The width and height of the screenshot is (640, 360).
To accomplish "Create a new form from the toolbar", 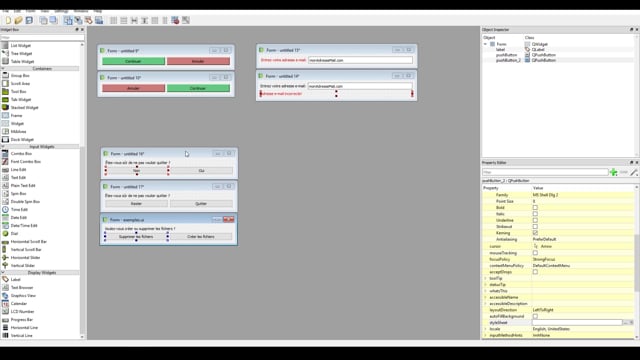I will [x=8, y=20].
